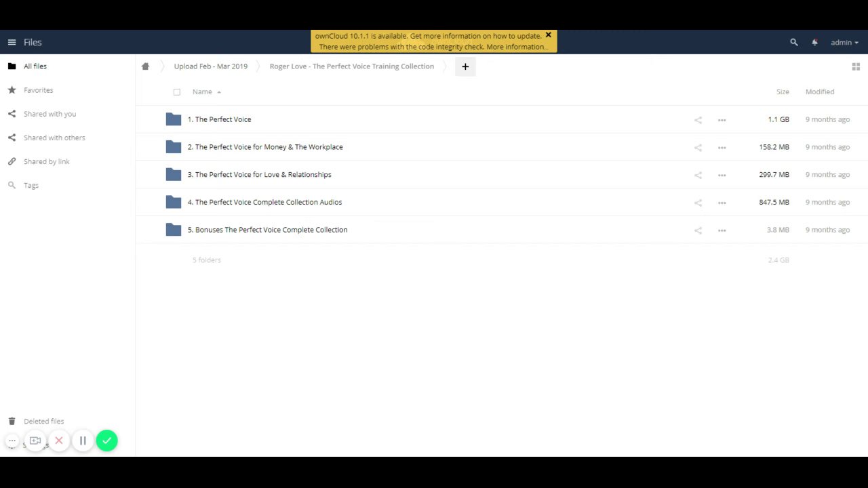Click the red X cancel recording button
Image resolution: width=868 pixels, height=488 pixels.
tap(59, 441)
